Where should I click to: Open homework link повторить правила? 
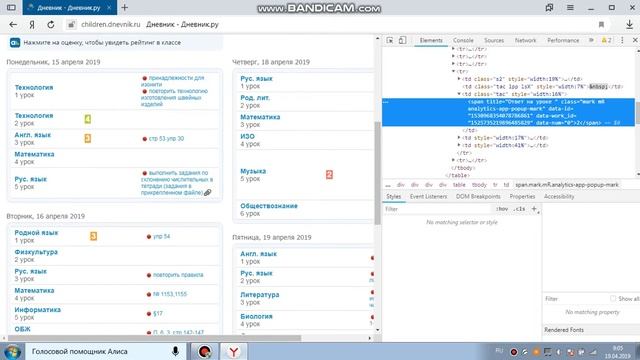[178, 275]
